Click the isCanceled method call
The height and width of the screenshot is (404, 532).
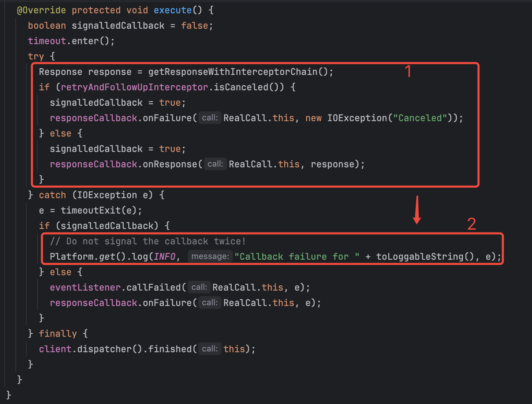coord(241,87)
